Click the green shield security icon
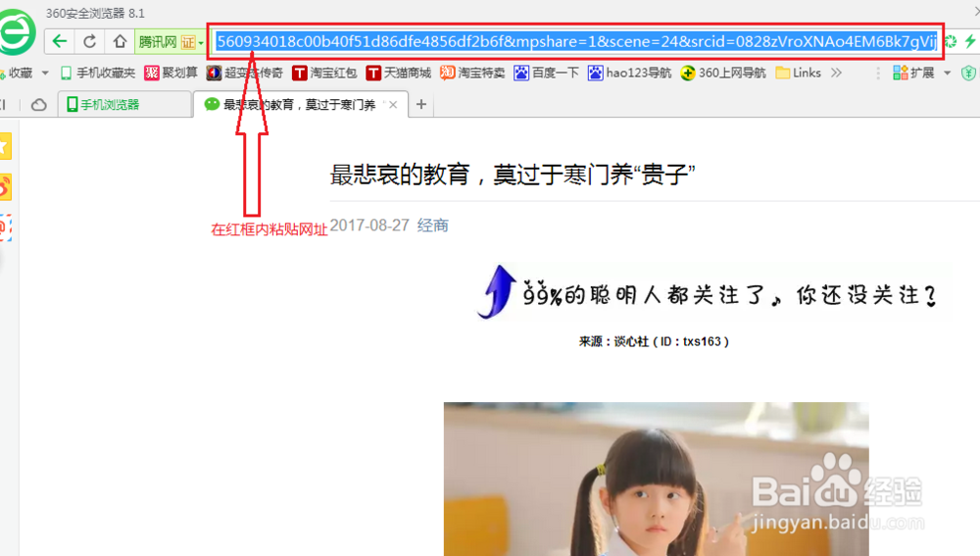This screenshot has height=556, width=980. click(x=968, y=74)
